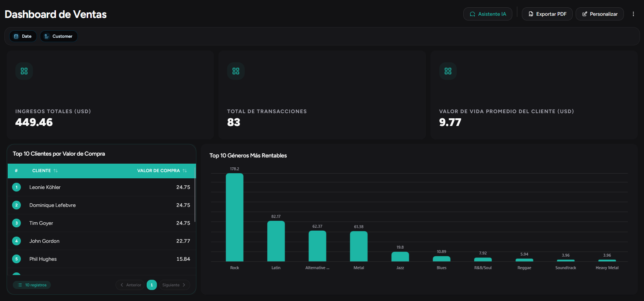This screenshot has height=301, width=644.
Task: Click the 82.17 value label
Action: (x=276, y=216)
